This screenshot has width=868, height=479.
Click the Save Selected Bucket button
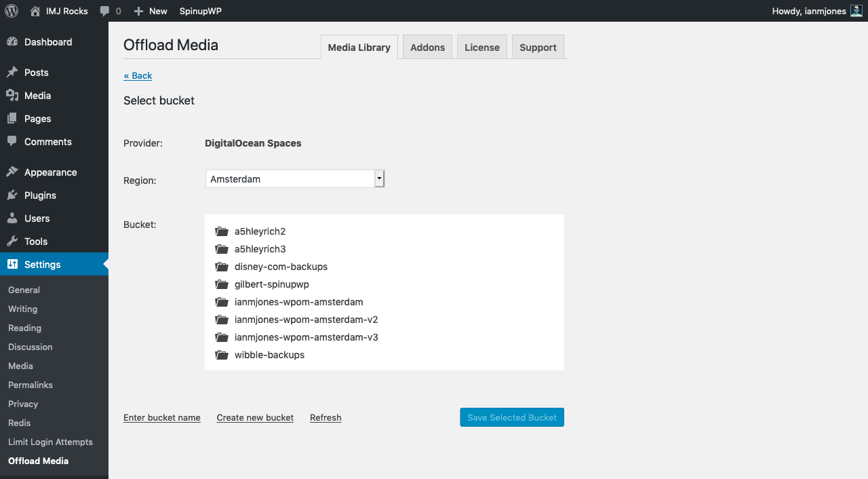tap(512, 417)
